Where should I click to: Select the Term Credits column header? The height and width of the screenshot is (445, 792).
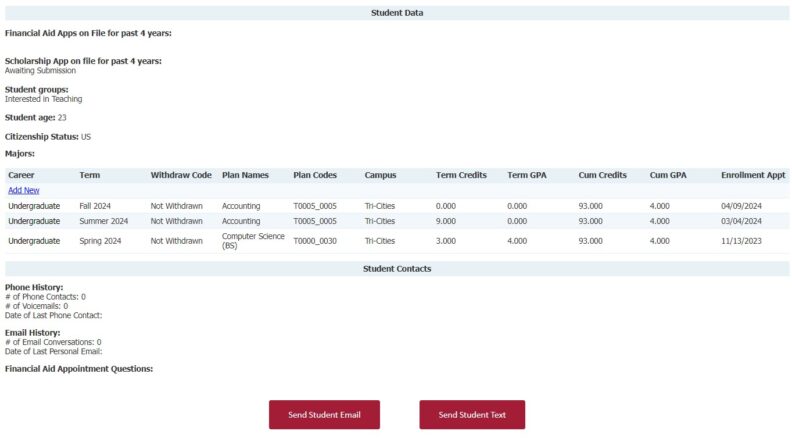coord(461,175)
